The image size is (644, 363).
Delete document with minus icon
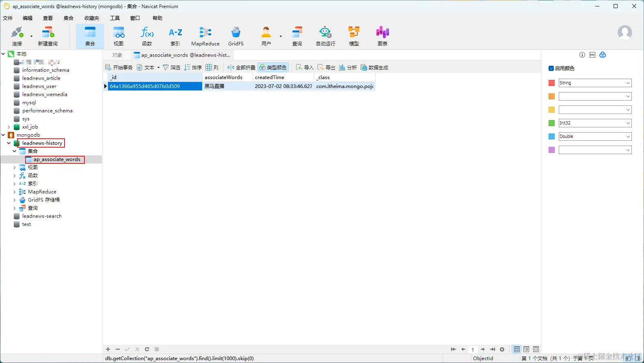[x=118, y=349]
